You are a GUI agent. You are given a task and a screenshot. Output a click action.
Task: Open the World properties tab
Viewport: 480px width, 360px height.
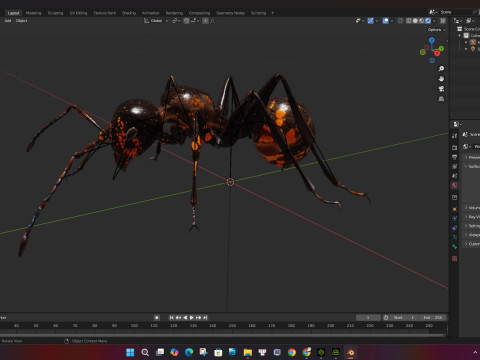pyautogui.click(x=454, y=185)
